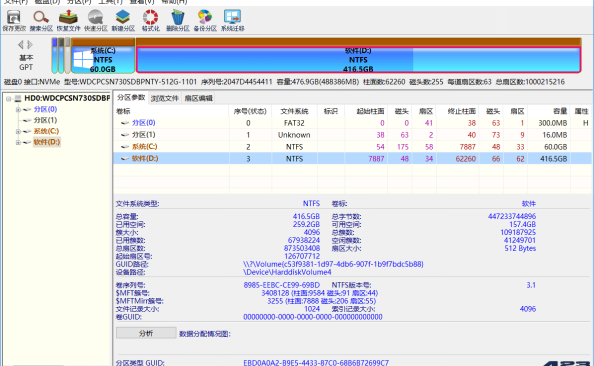Click the 512 Bytes sector size value

[520, 248]
